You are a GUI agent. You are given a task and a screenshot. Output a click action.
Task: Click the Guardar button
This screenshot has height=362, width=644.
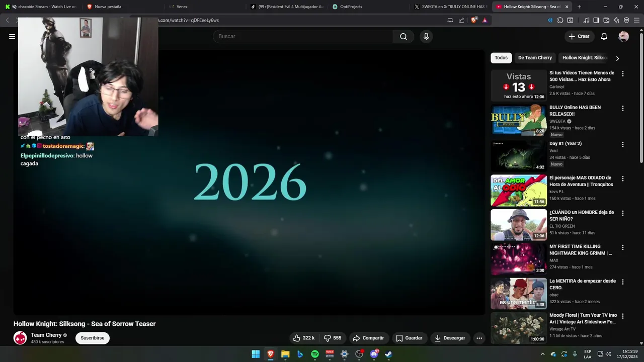(x=409, y=338)
